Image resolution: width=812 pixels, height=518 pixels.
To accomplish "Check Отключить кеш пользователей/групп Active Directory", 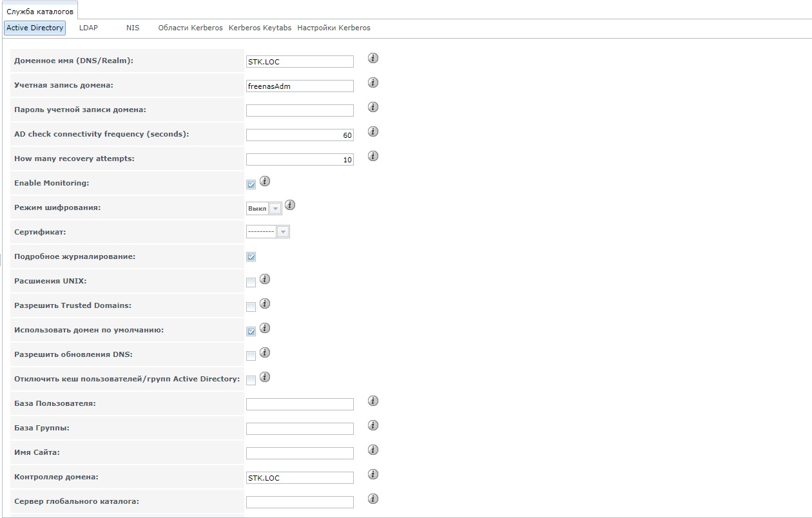I will tap(251, 380).
